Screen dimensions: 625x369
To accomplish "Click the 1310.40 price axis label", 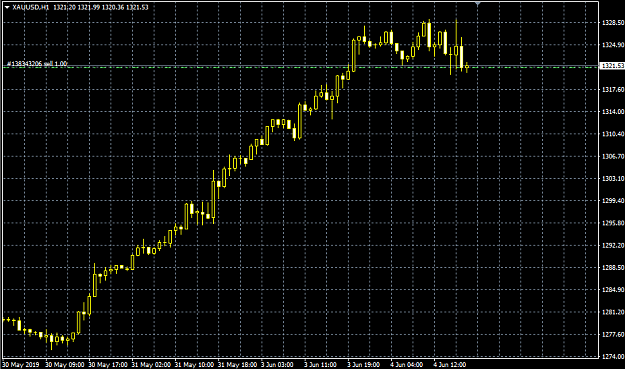I will tap(613, 134).
